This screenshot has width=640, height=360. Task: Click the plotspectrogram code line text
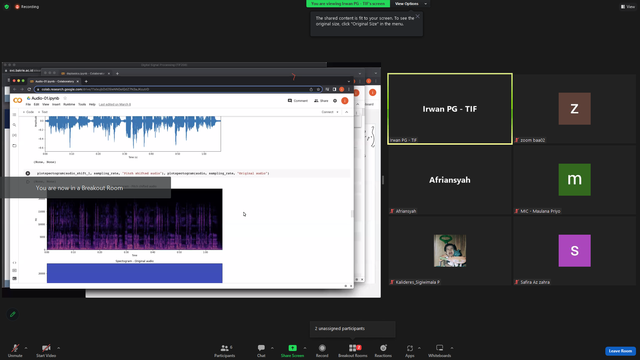click(153, 173)
